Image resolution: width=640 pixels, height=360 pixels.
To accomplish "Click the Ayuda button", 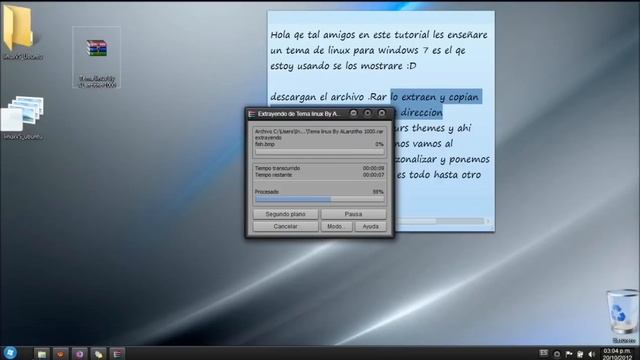I will (370, 226).
